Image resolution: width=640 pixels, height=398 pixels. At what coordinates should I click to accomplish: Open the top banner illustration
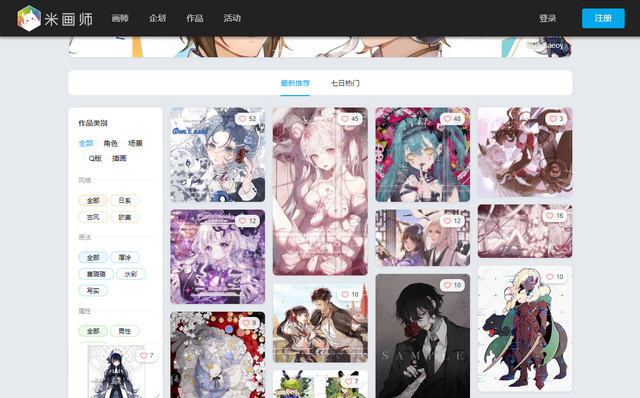[x=320, y=47]
